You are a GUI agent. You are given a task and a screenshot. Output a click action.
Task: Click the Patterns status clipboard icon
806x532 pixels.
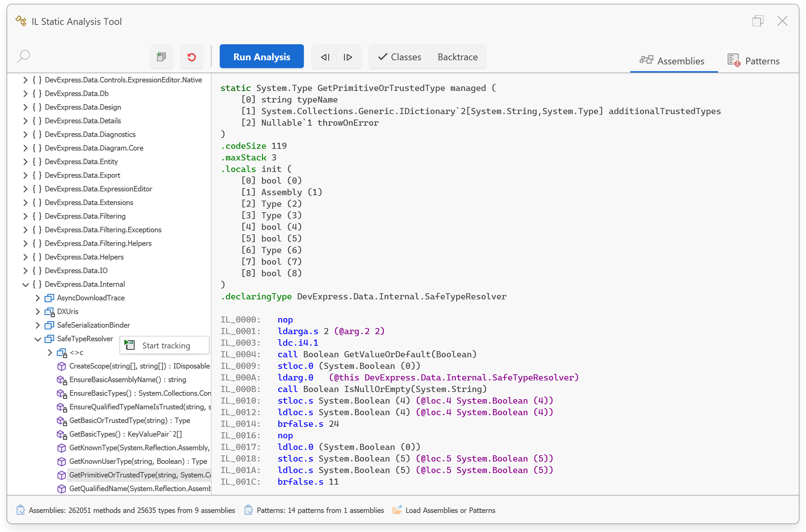coord(249,510)
